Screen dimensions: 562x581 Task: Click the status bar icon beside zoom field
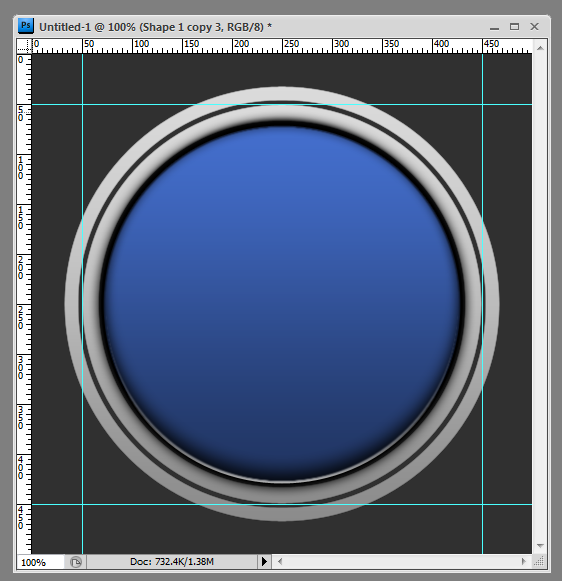click(x=76, y=562)
